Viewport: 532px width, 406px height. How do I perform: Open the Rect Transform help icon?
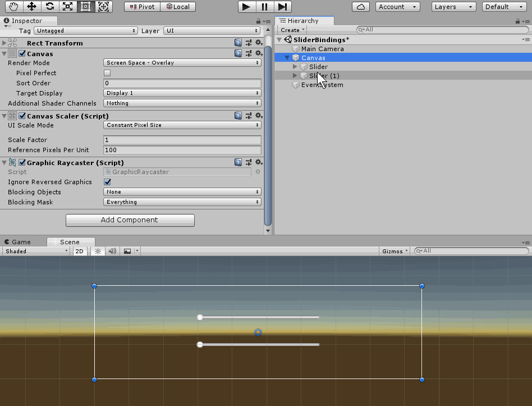(x=238, y=43)
